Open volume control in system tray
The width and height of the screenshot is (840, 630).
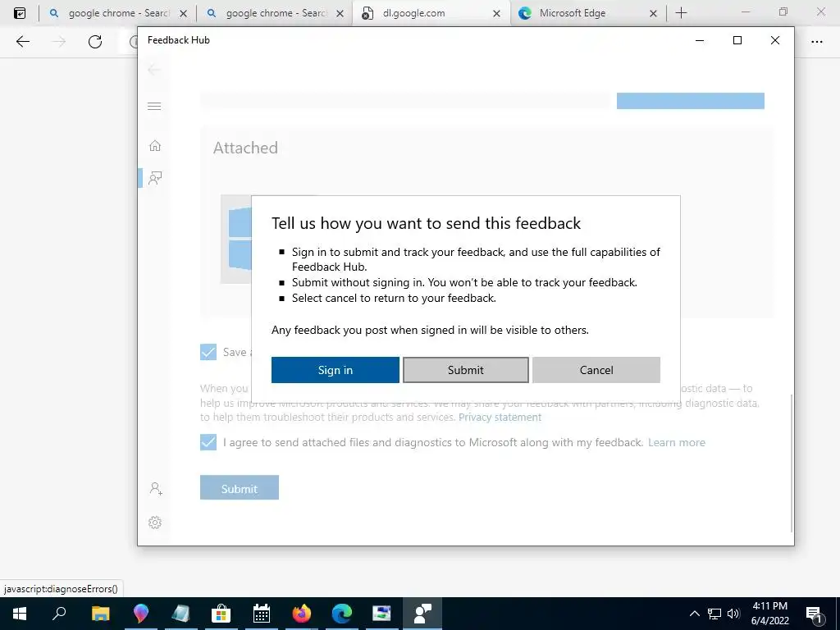[733, 614]
